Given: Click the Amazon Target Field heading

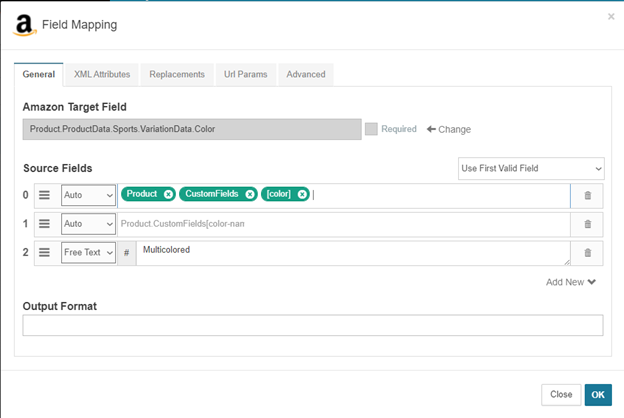Looking at the screenshot, I should tap(75, 107).
